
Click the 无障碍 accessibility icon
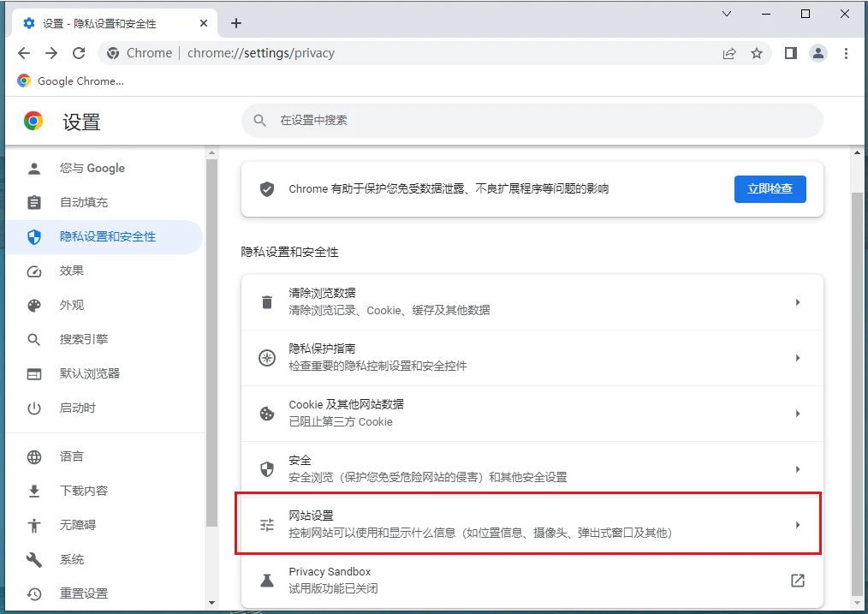[34, 525]
